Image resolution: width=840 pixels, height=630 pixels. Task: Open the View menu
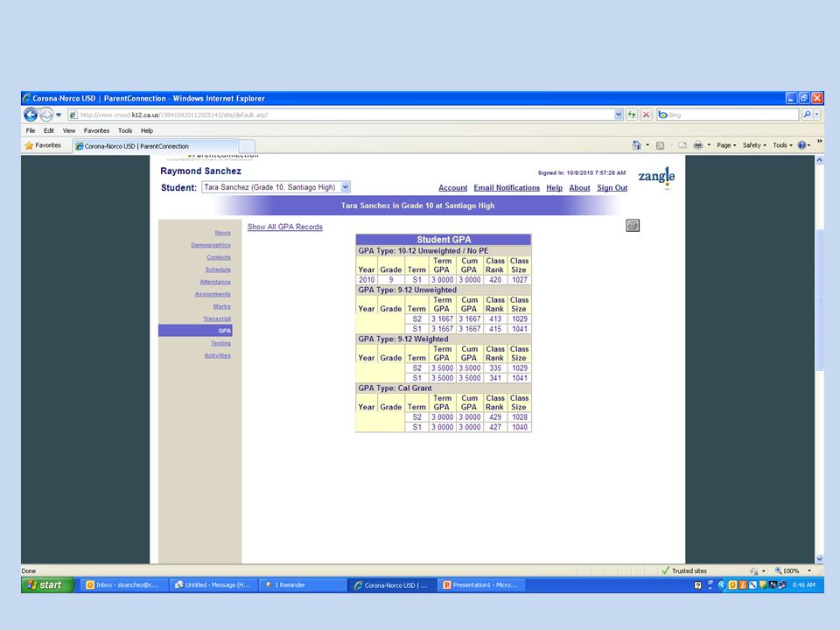pos(69,130)
